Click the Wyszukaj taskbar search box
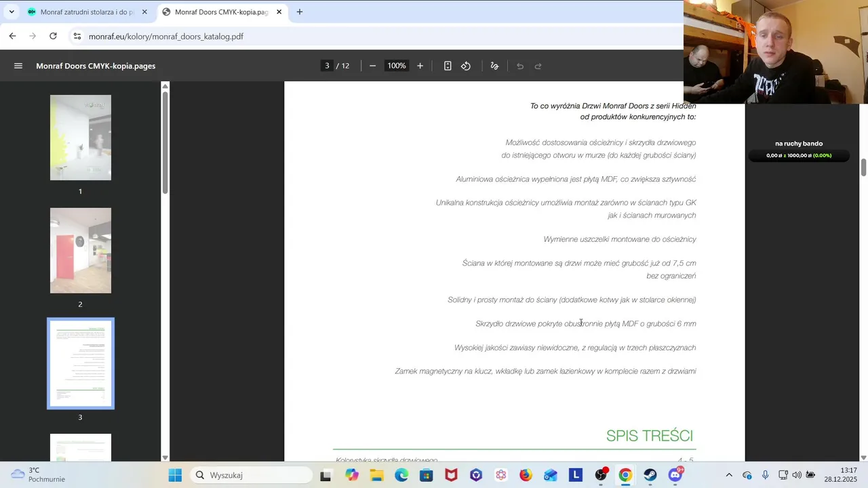This screenshot has height=488, width=868. (x=252, y=475)
